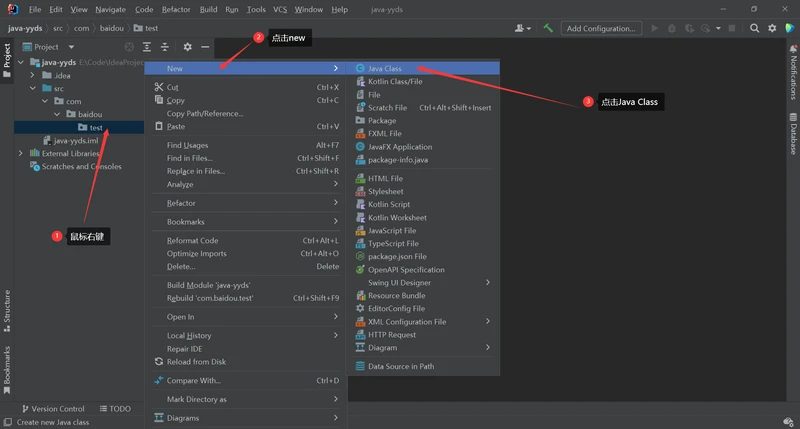Toggle the Structure tool window
Screen dimensions: 800x429
click(x=7, y=309)
